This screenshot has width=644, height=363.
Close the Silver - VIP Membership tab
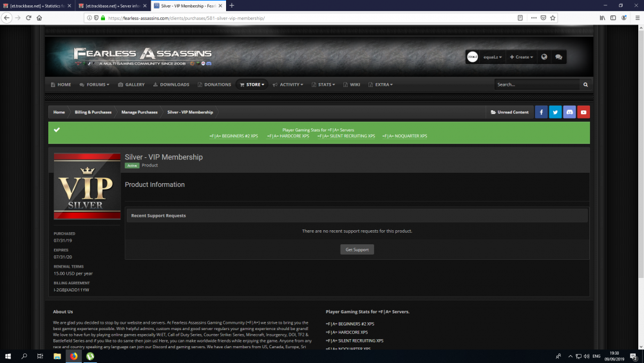pyautogui.click(x=220, y=6)
